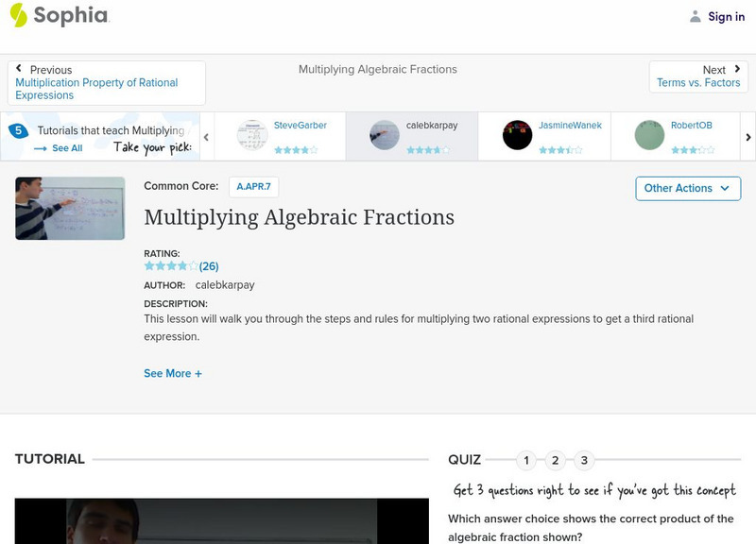756x544 pixels.
Task: Click SteveGarber's avatar thumbnail
Action: pos(252,135)
